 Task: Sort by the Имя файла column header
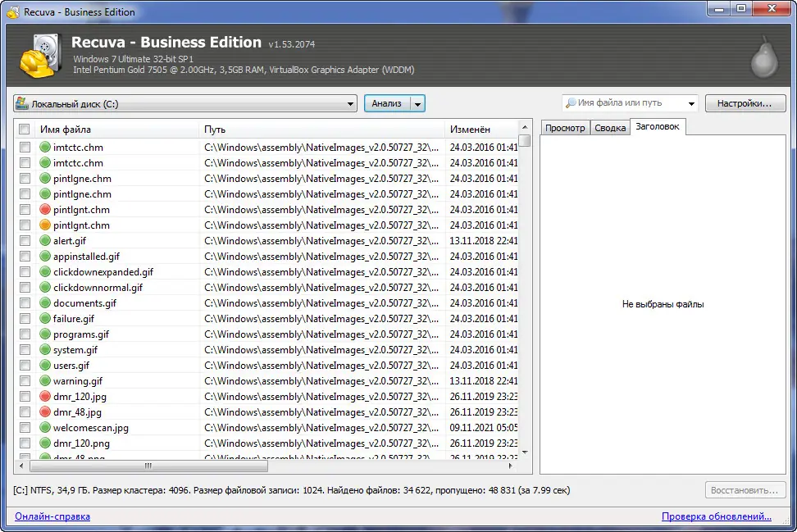point(117,129)
